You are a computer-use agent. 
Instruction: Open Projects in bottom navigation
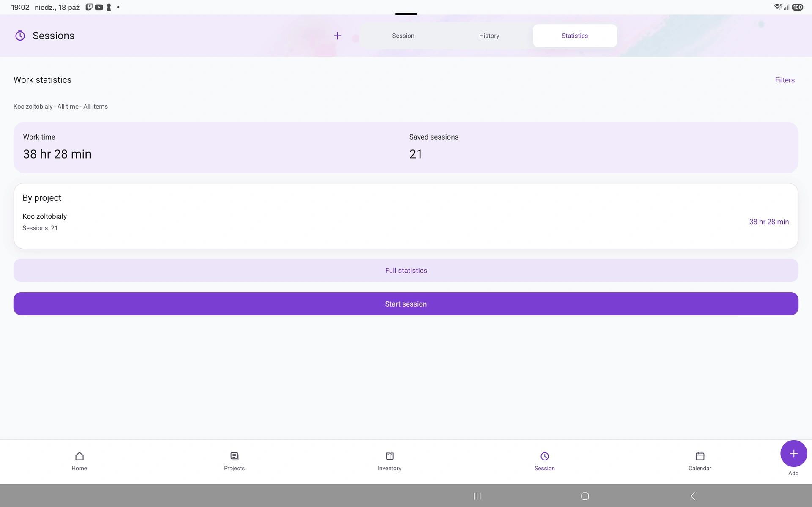click(x=234, y=461)
